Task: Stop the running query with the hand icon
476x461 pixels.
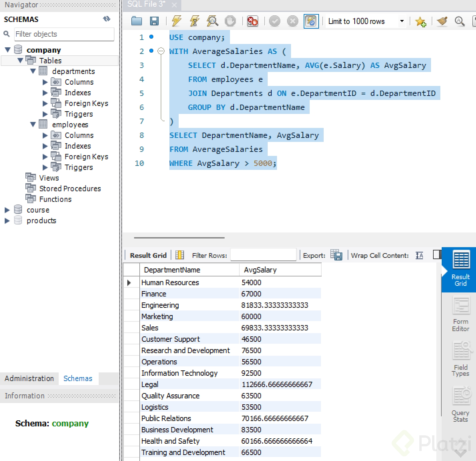Action: tap(230, 21)
